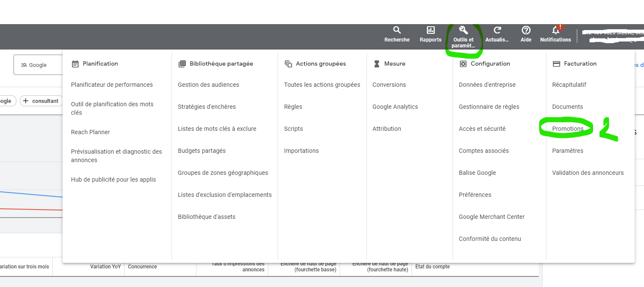The height and width of the screenshot is (287, 644).
Task: Sort by Concurrence column header
Action: pyautogui.click(x=142, y=267)
